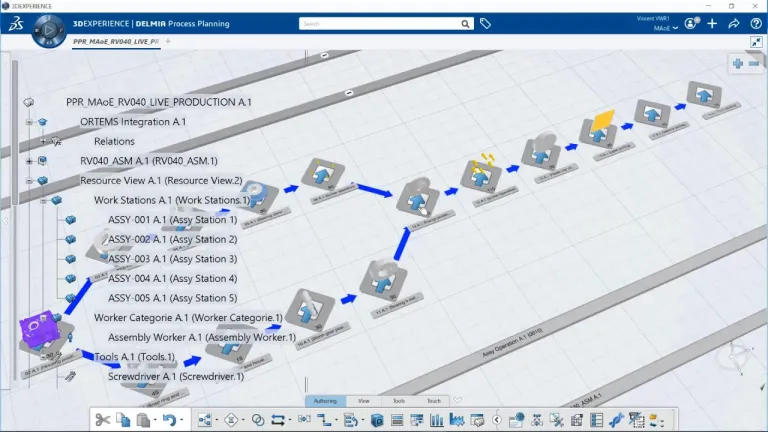Collapse the Resource View A.1 node
The image size is (768, 432).
29,180
